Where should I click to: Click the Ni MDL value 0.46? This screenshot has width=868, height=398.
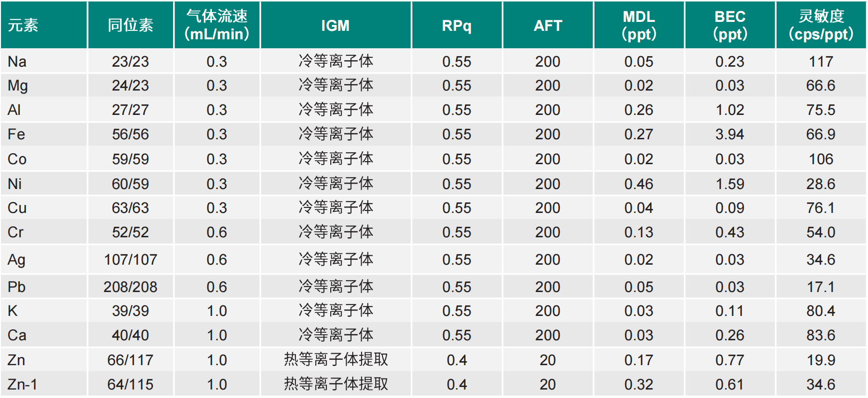tap(639, 184)
